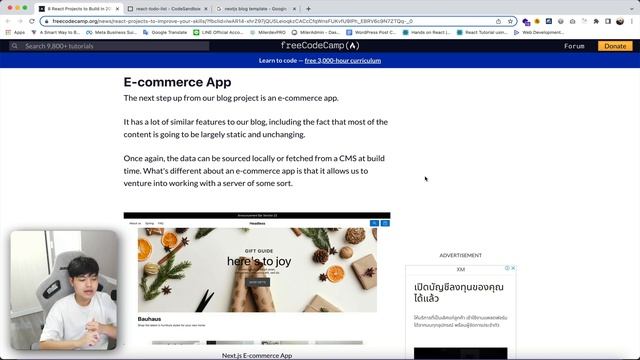
Task: Open the 'free 3,000-hour curriculum' link
Action: tap(342, 60)
